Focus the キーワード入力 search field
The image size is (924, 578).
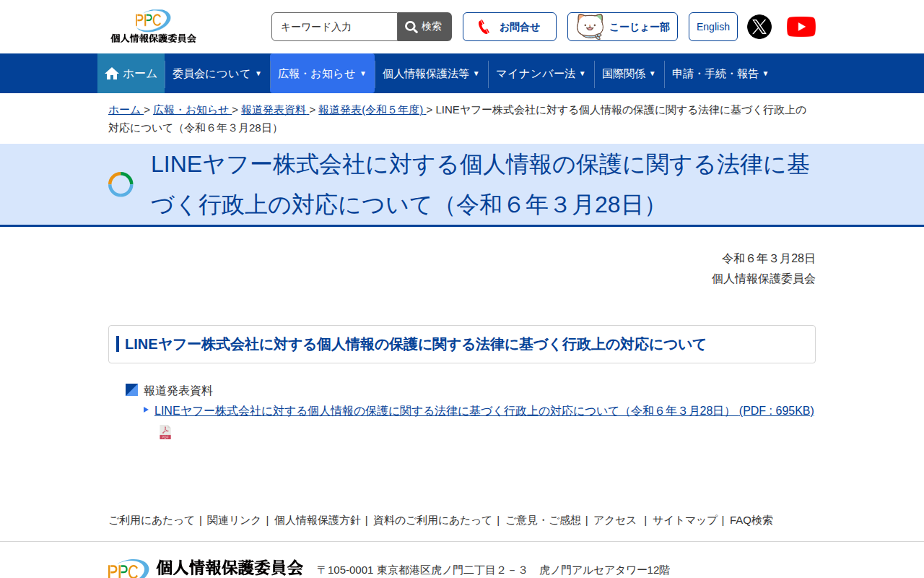(x=334, y=27)
